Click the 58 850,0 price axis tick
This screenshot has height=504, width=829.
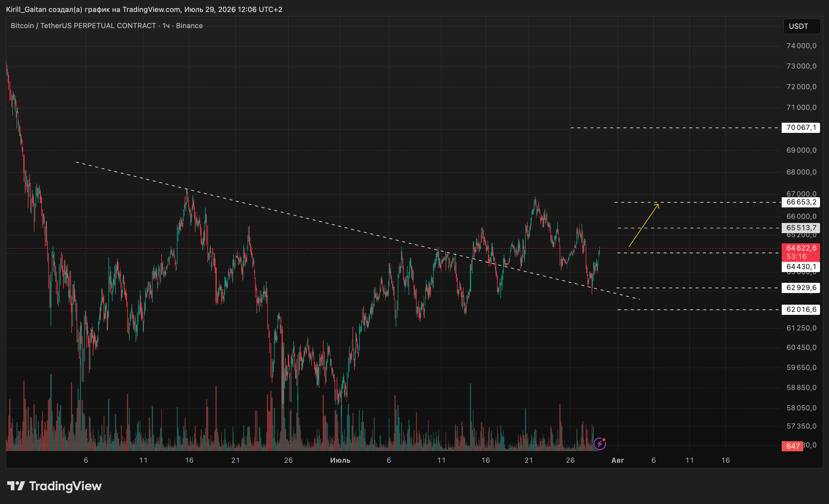pyautogui.click(x=801, y=388)
